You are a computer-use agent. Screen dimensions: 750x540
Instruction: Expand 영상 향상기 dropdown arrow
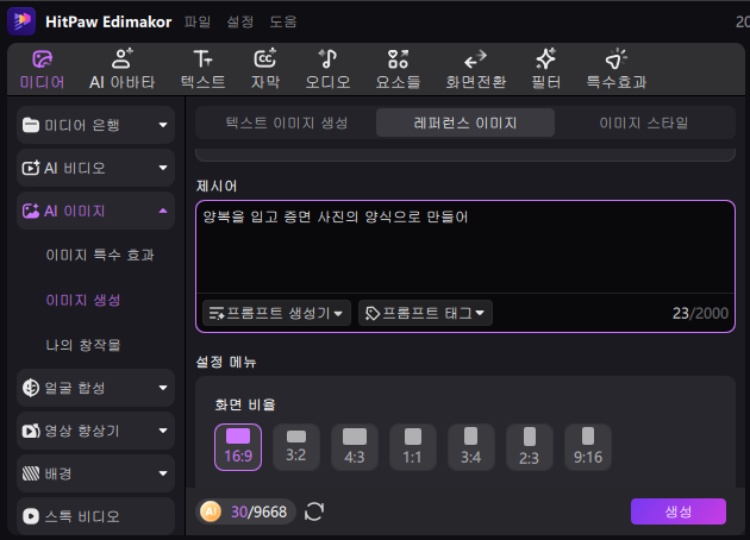tap(163, 430)
